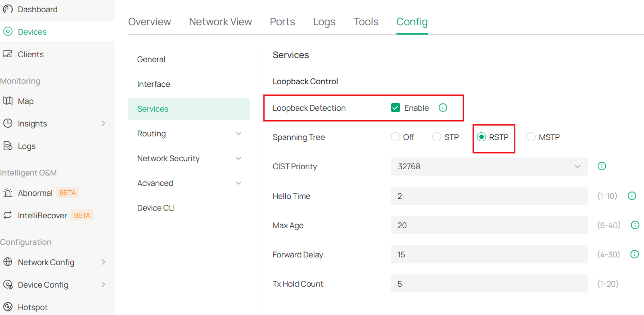The width and height of the screenshot is (644, 315).
Task: Expand the Advanced config section
Action: coord(238,183)
